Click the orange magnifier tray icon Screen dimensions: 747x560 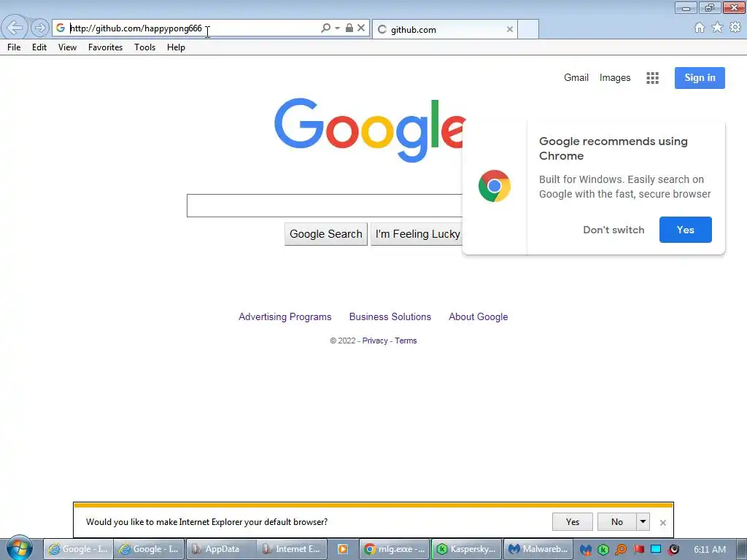click(620, 550)
